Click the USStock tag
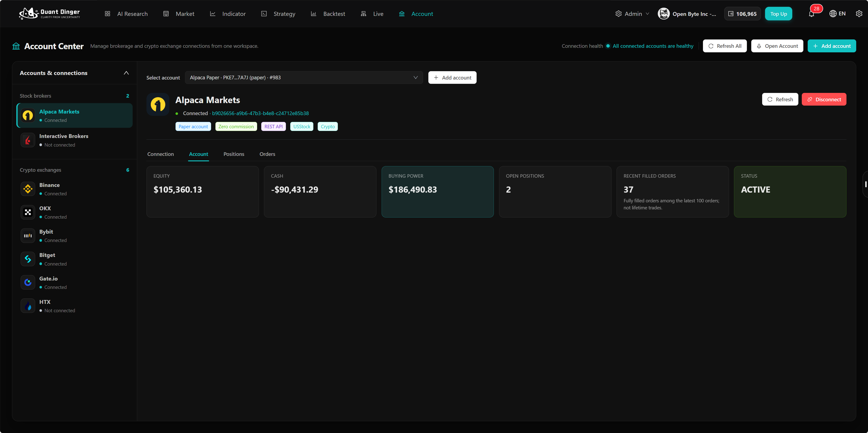868x433 pixels. [x=302, y=127]
